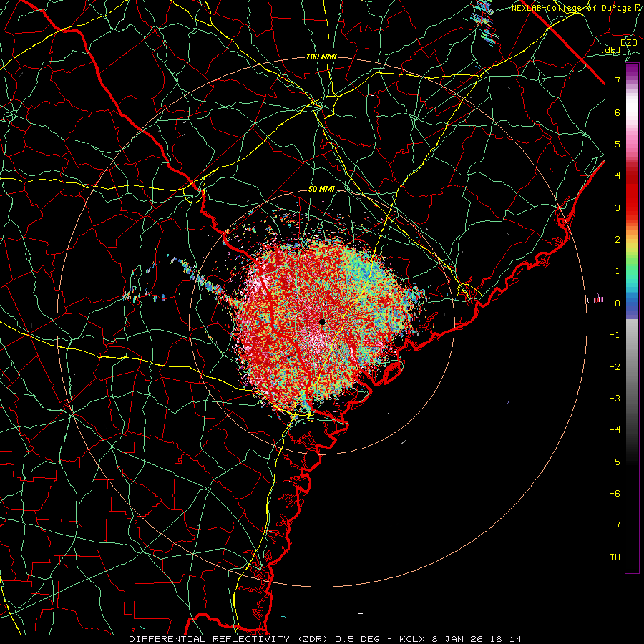Click the "5" value on the color scale
This screenshot has height=644, width=644.
618,144
